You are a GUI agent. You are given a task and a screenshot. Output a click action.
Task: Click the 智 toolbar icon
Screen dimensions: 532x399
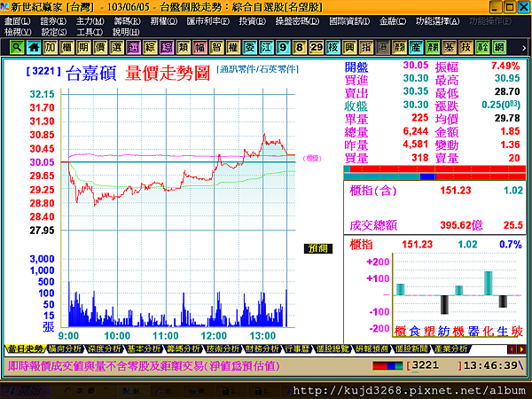(x=217, y=47)
